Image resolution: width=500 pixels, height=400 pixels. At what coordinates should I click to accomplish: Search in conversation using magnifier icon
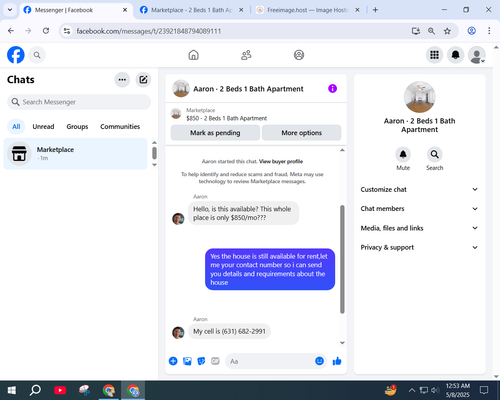pyautogui.click(x=434, y=154)
